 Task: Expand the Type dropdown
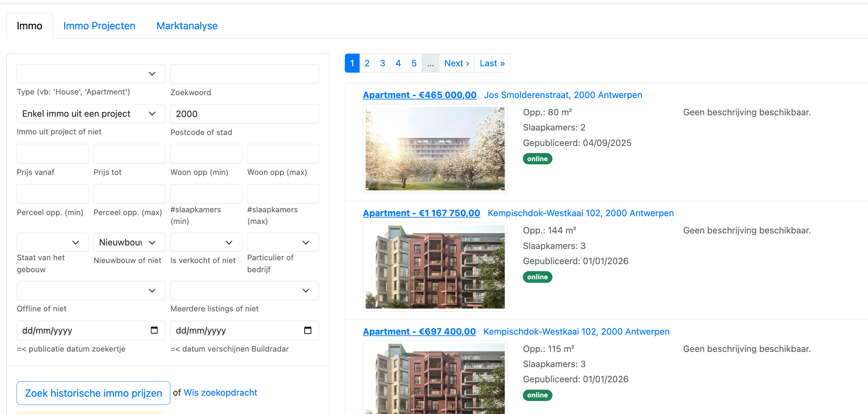point(91,74)
